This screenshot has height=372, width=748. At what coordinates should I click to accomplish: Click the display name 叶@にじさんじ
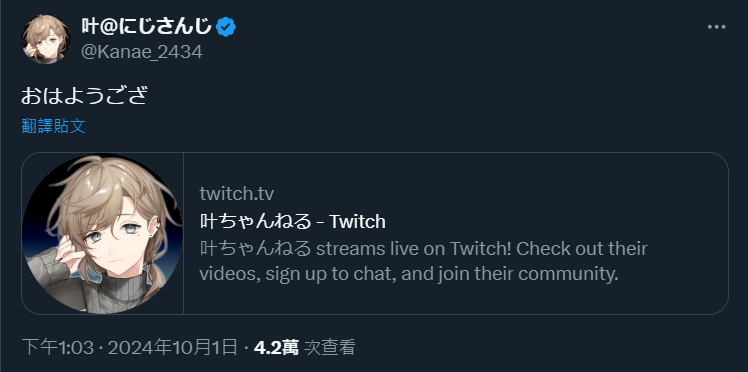146,27
